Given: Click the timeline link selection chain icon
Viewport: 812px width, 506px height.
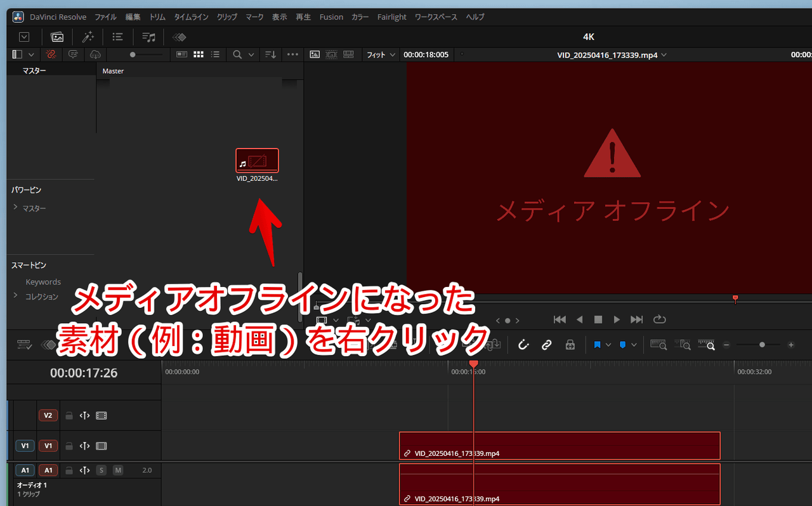Looking at the screenshot, I should point(546,345).
